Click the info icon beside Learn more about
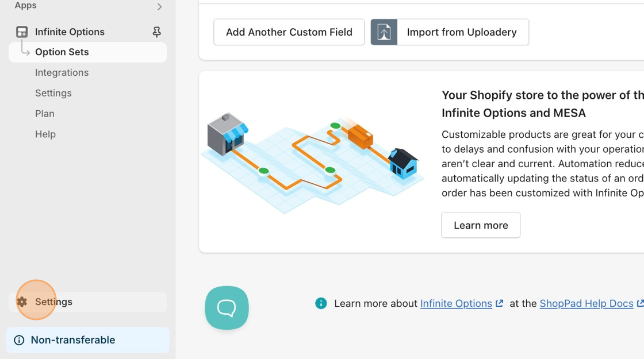Viewport: 644px width, 359px height. click(321, 303)
